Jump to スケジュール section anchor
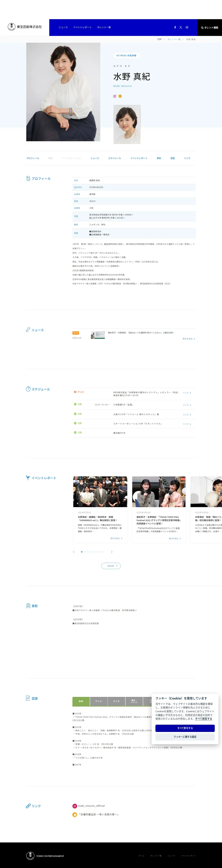The image size is (222, 868). 115,158
